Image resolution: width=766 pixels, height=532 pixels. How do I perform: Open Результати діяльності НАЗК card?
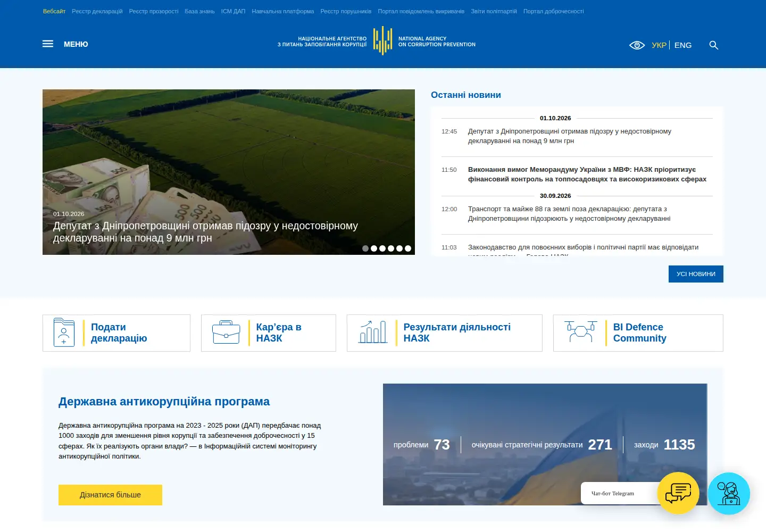445,333
